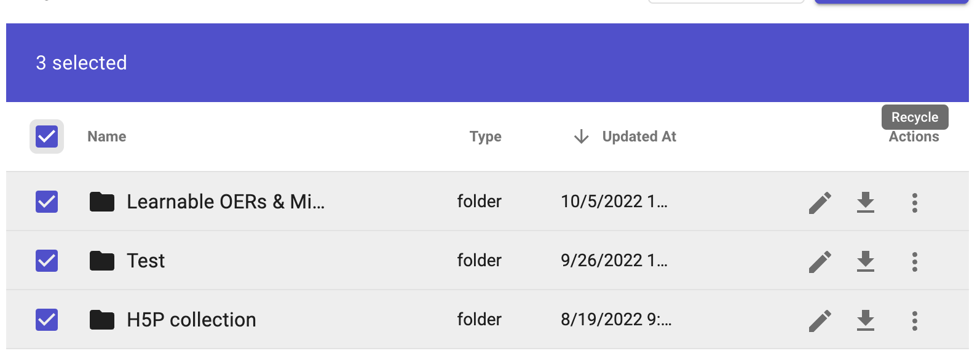
Task: Open the H5P collection folder
Action: [x=191, y=319]
